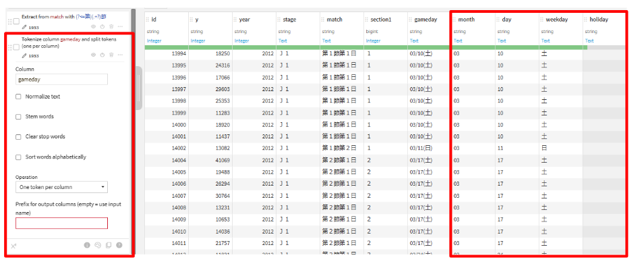The image size is (644, 266).
Task: Click the Column input field containing gameday
Action: pyautogui.click(x=61, y=80)
